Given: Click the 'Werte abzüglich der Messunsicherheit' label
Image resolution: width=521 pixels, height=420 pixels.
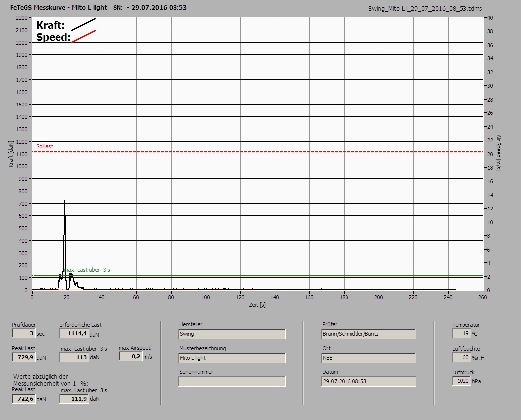Looking at the screenshot, I should tap(51, 380).
